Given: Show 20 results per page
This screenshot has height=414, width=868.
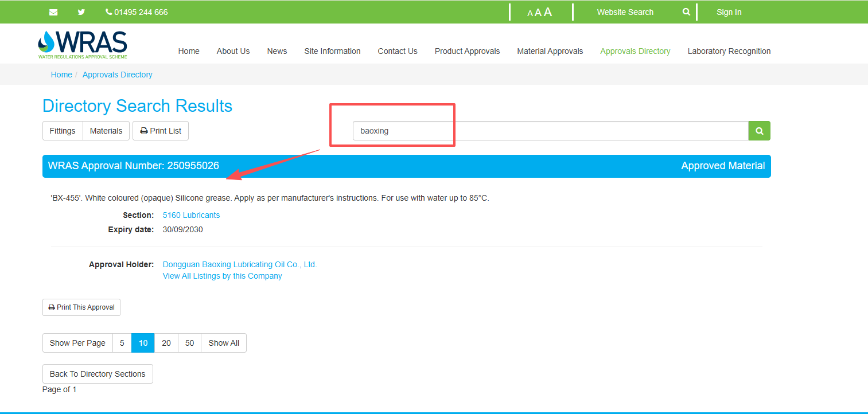Looking at the screenshot, I should coord(166,343).
